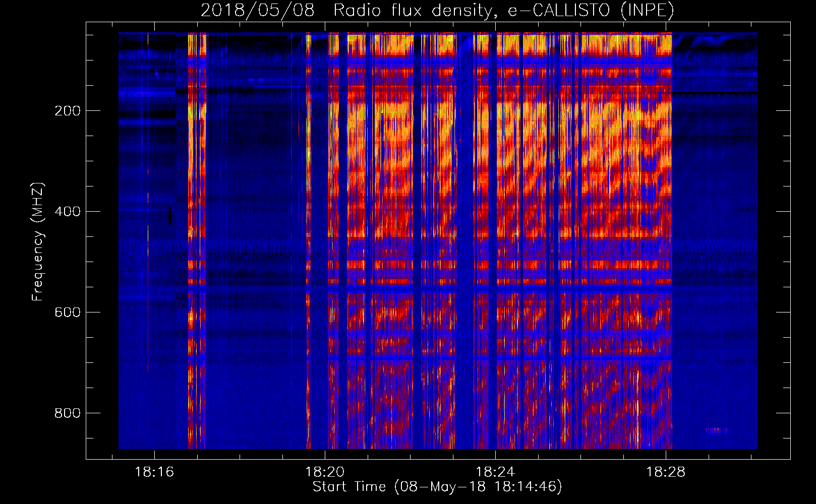This screenshot has width=816, height=504.
Task: Click the '18:16' time tick label
Action: click(154, 472)
